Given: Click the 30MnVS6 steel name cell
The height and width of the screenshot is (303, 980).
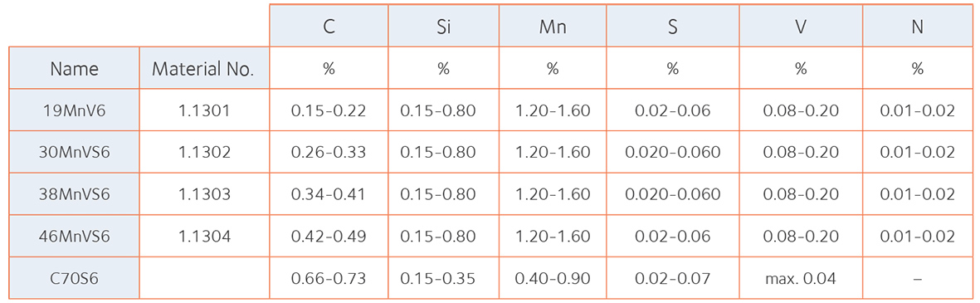Looking at the screenshot, I should [x=74, y=152].
